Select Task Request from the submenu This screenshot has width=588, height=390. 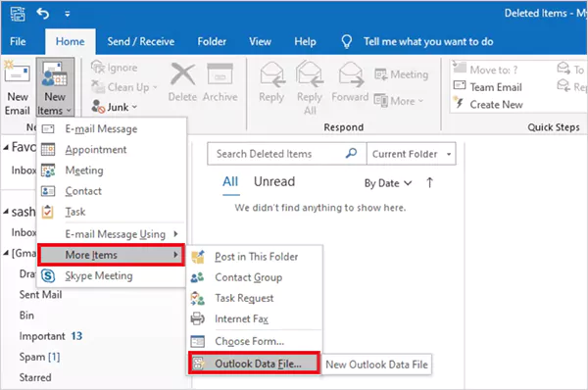coord(255,298)
